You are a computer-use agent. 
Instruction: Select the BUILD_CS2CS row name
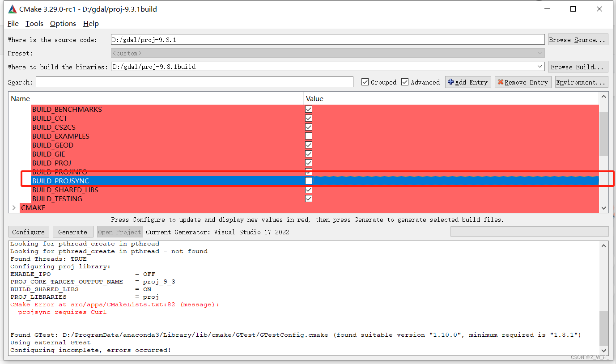pyautogui.click(x=54, y=127)
